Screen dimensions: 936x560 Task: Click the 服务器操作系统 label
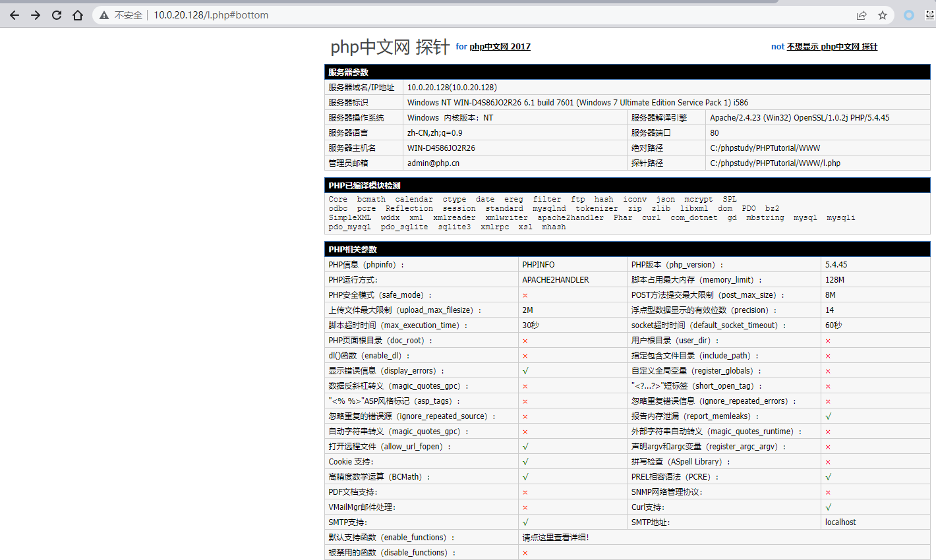click(x=356, y=118)
